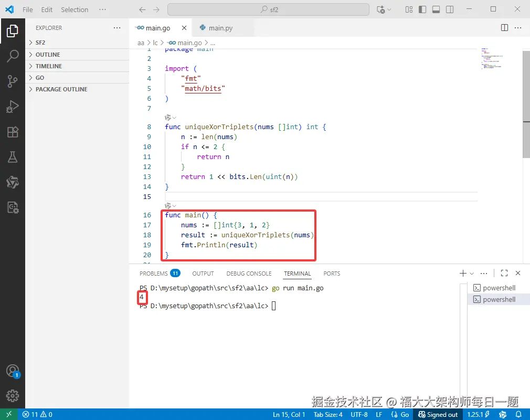Click the editor vertical scrollbar
Screen dimensions: 530x420
click(x=526, y=105)
